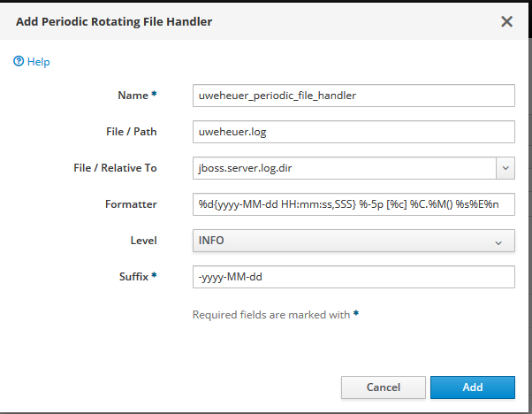
Task: Focus the Formatter pattern field
Action: point(353,204)
